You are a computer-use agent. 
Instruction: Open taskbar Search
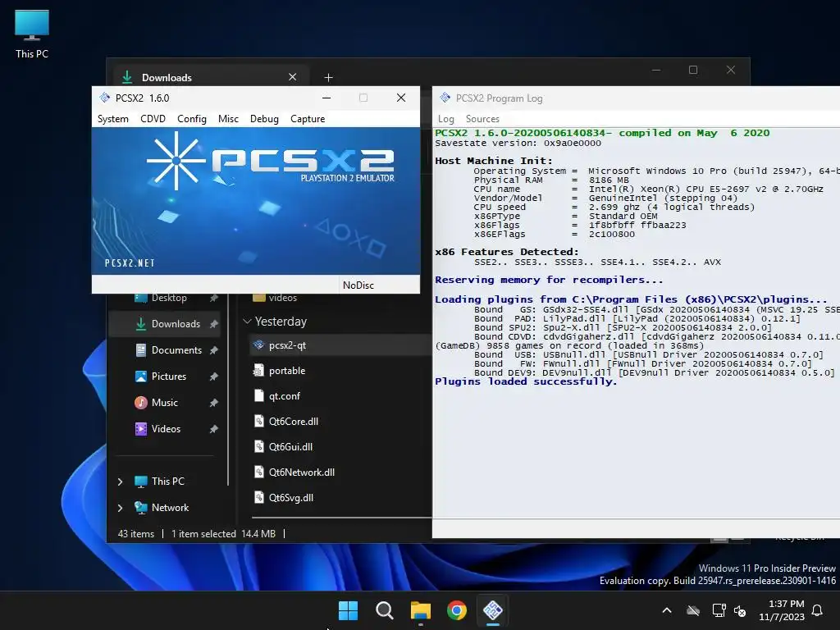click(384, 610)
